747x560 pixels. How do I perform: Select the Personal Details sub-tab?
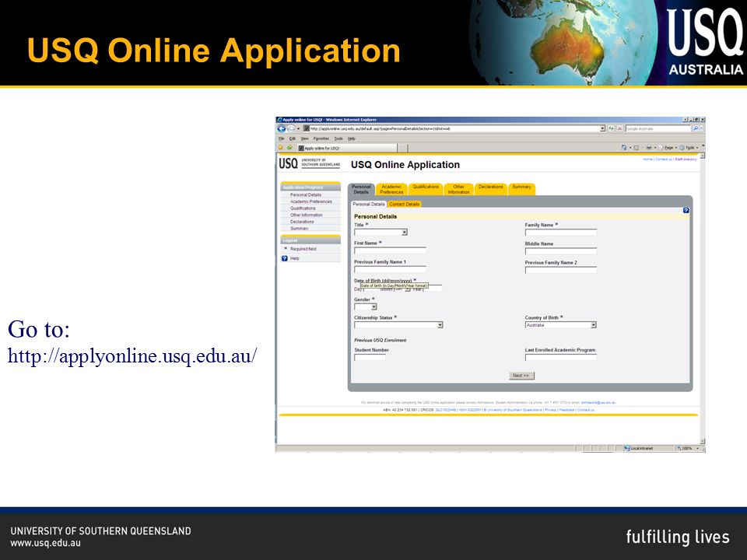(x=369, y=205)
